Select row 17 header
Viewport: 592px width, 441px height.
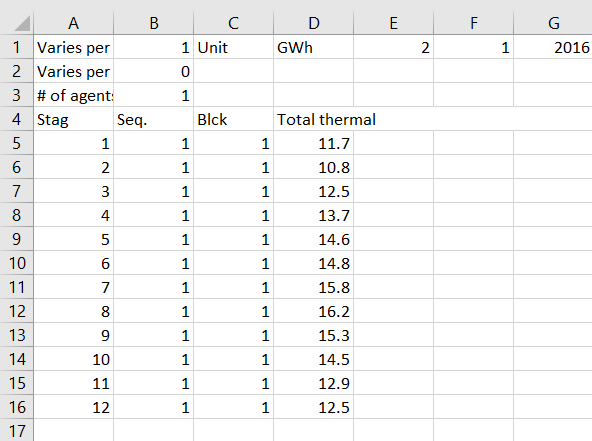16,430
